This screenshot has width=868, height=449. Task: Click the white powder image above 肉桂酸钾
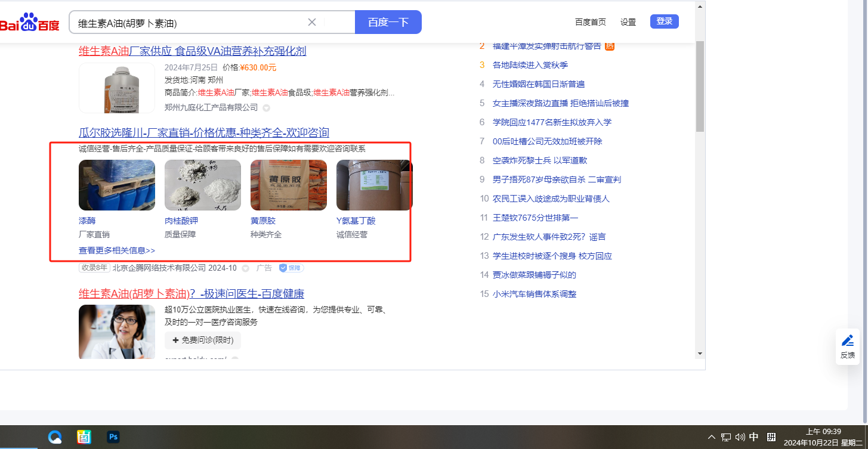pyautogui.click(x=203, y=185)
